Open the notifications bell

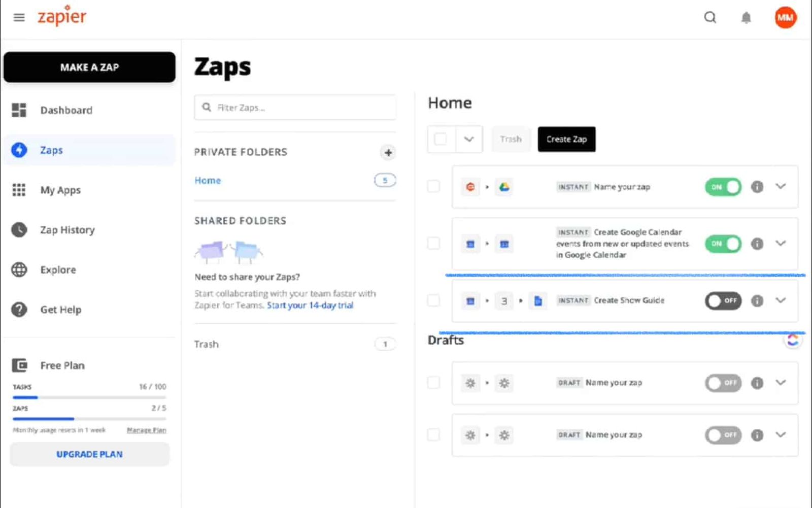pyautogui.click(x=746, y=17)
